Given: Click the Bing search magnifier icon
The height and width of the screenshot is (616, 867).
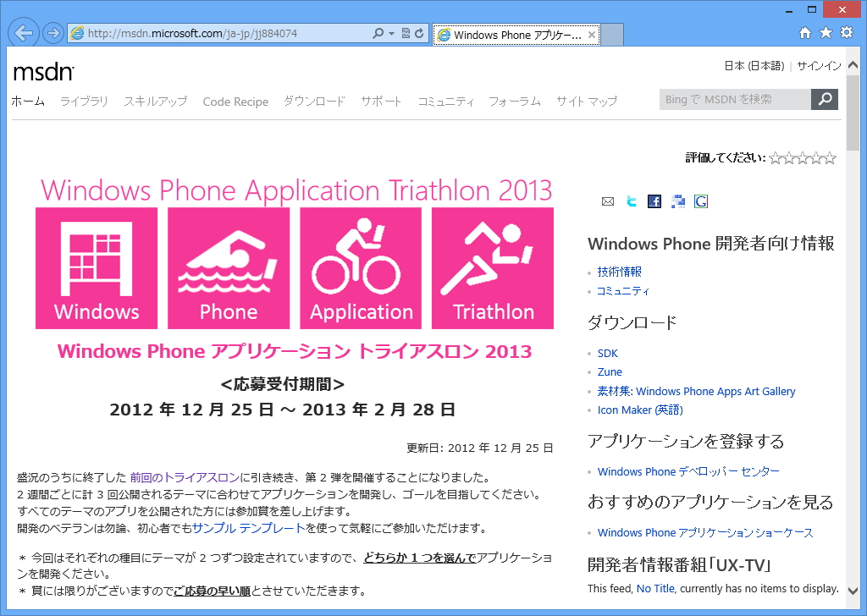Looking at the screenshot, I should coord(824,99).
